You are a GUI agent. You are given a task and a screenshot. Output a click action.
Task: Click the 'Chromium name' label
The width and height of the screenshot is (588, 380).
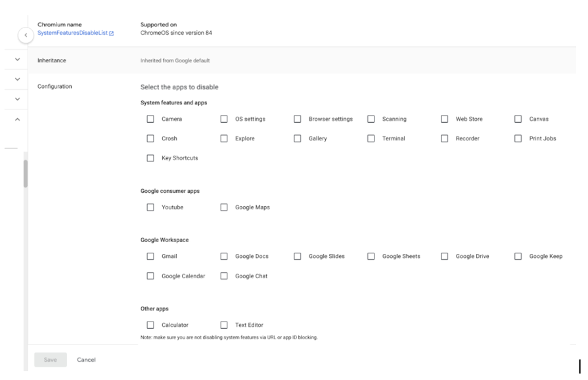coord(60,25)
